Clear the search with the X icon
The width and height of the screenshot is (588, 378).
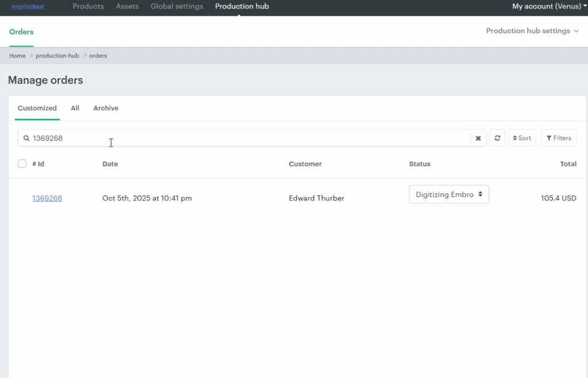[x=478, y=138]
